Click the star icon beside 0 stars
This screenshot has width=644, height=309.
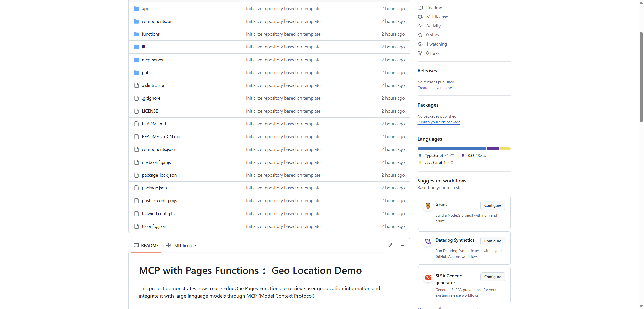pos(420,35)
